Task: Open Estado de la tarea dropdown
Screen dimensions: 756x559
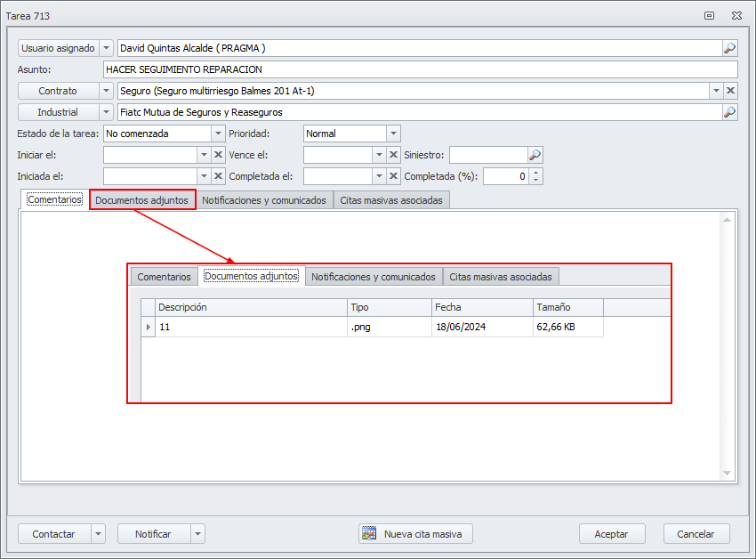Action: point(218,134)
